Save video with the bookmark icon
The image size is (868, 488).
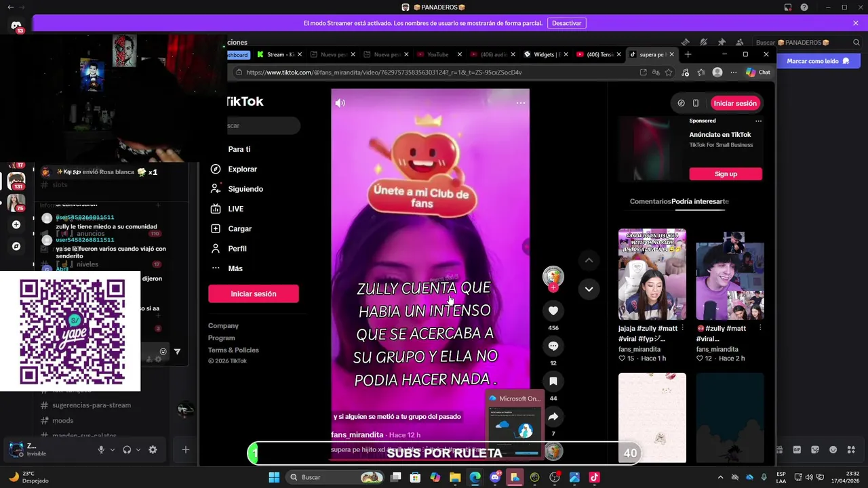coord(553,381)
